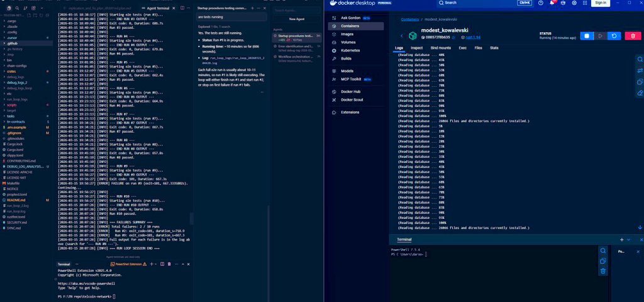Click the Sign in button
The width and height of the screenshot is (644, 302).
601,3
